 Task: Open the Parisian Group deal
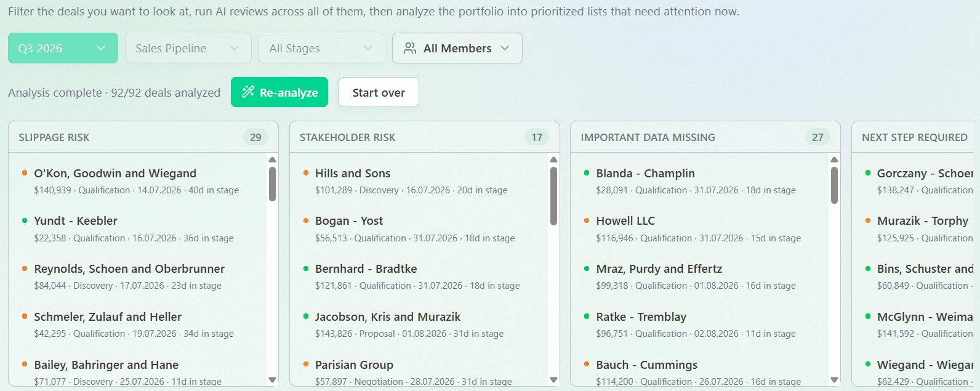point(354,365)
